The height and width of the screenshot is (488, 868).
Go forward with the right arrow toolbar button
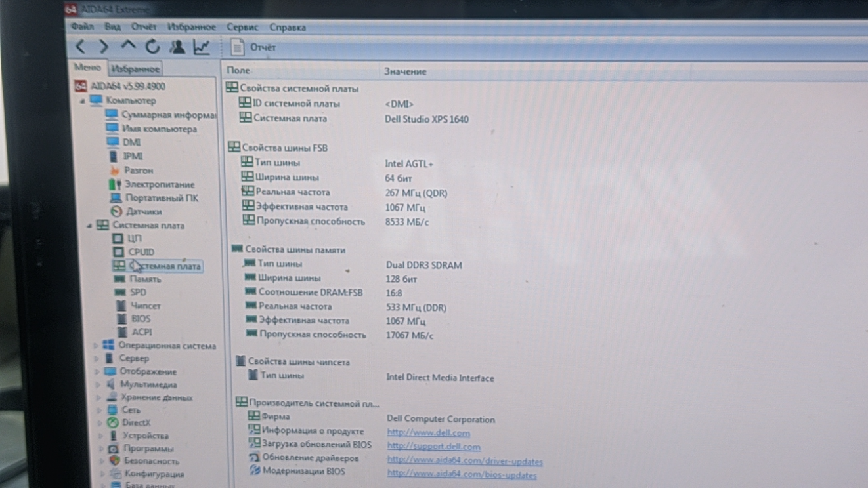[104, 47]
